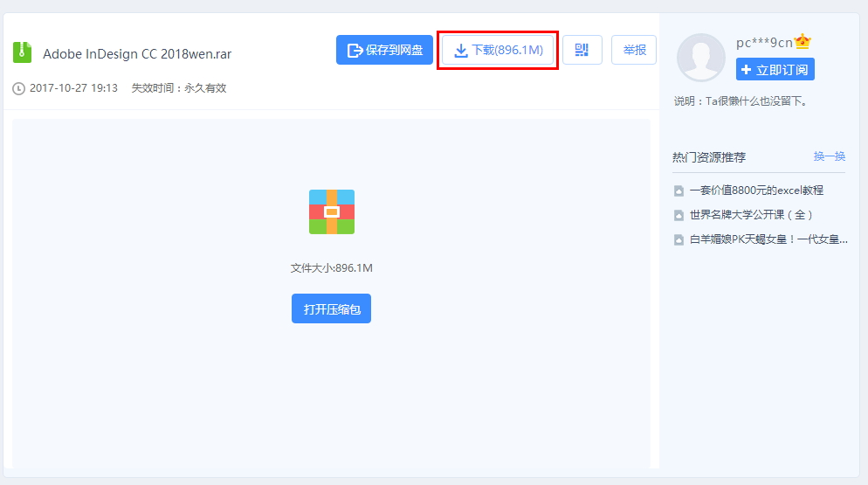The height and width of the screenshot is (485, 868).
Task: Open 一套价值8800元的excel教程 resource
Action: 756,191
